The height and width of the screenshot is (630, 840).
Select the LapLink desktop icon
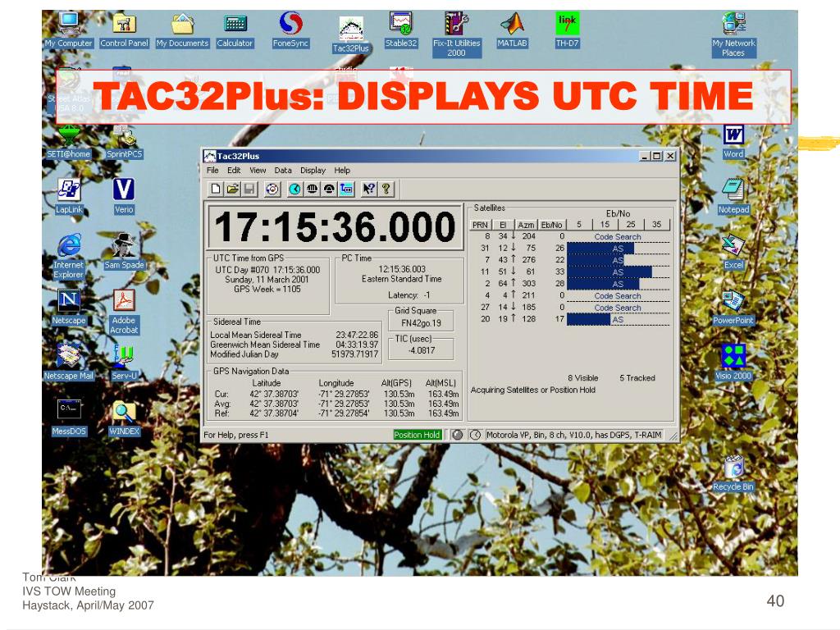click(x=69, y=197)
